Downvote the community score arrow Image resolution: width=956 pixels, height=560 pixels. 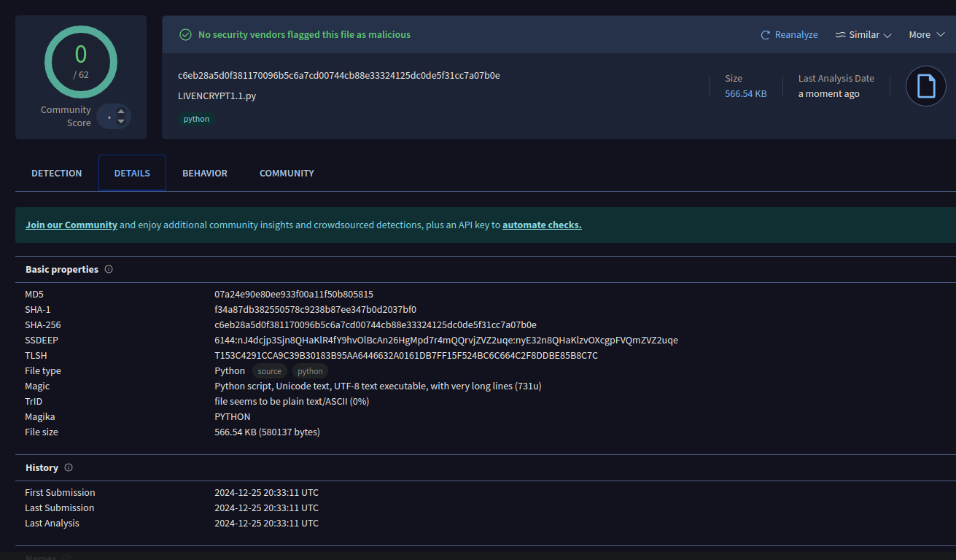click(x=121, y=122)
